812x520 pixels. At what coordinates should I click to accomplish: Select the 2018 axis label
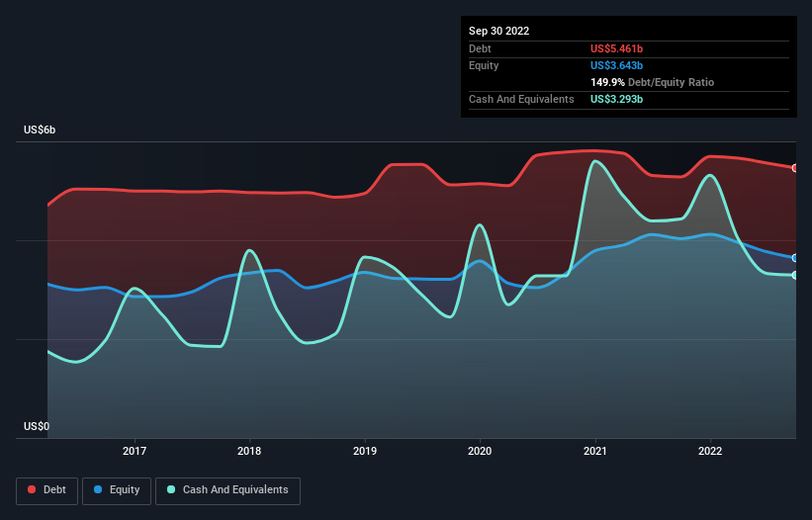tap(249, 451)
